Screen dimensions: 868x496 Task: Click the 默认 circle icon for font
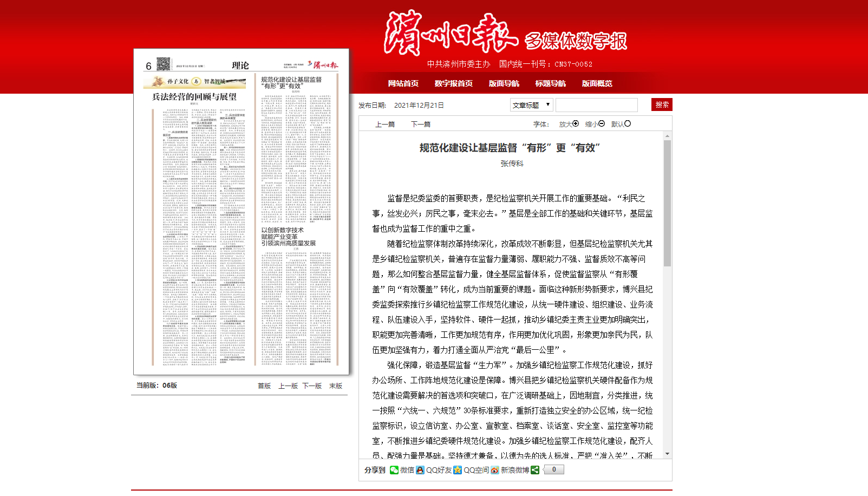click(628, 123)
